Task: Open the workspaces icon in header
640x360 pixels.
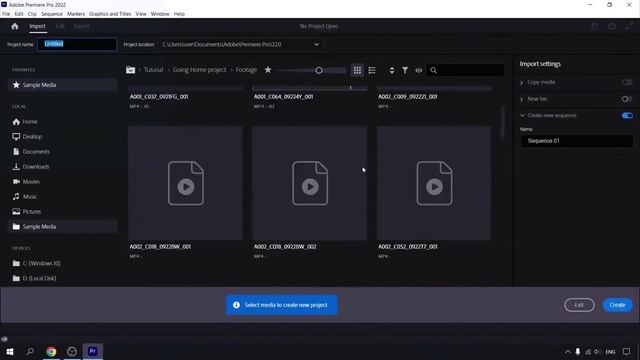Action: point(595,26)
